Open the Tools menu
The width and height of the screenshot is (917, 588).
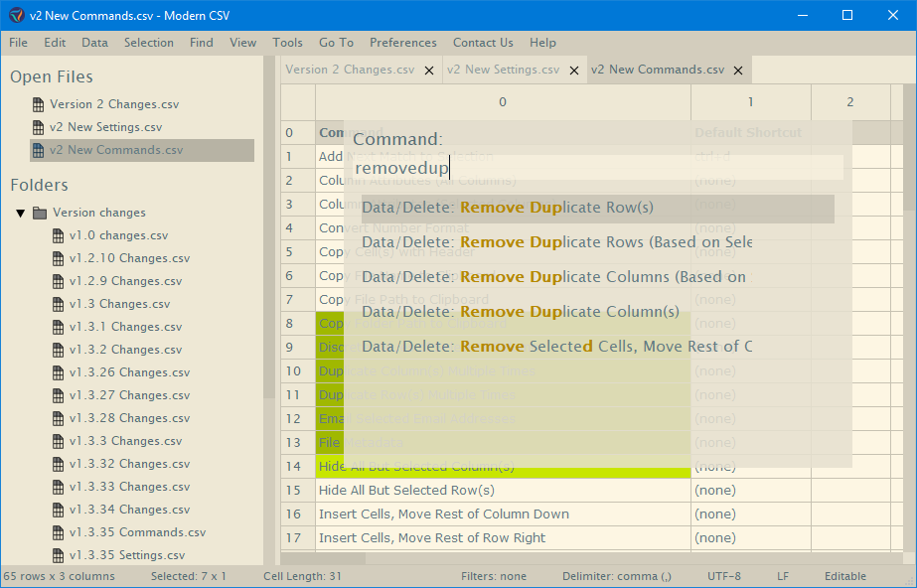point(288,43)
